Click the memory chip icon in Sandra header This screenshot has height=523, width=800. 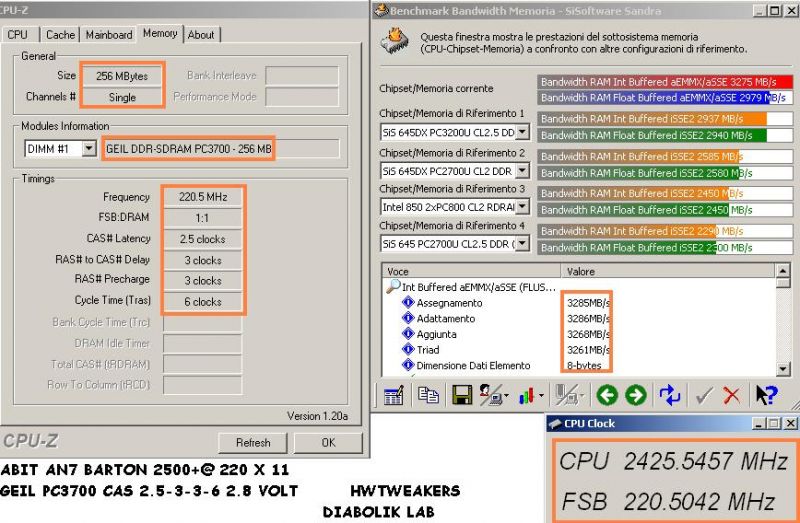pos(395,41)
